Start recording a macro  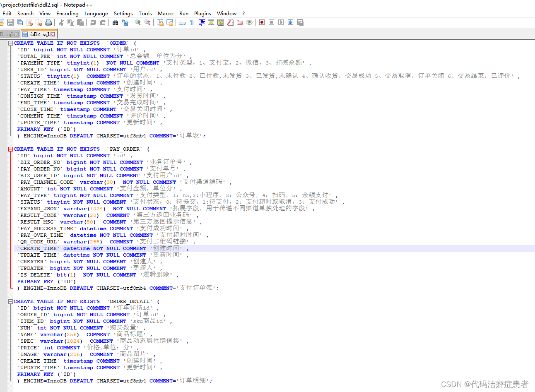(x=262, y=22)
